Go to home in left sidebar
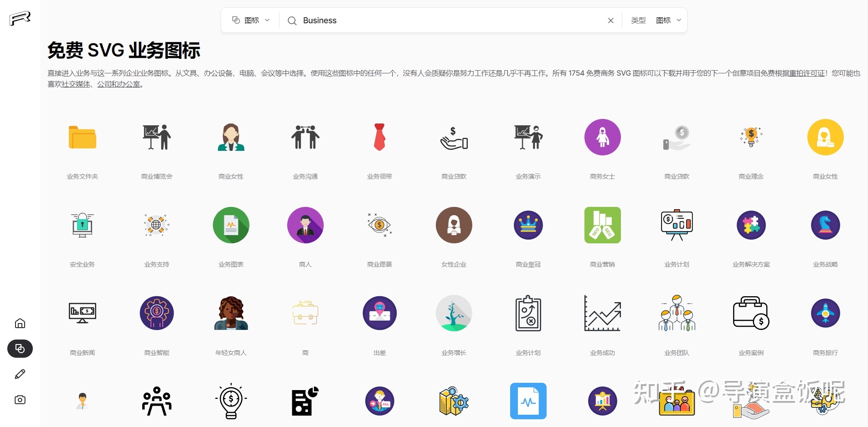 [x=20, y=324]
